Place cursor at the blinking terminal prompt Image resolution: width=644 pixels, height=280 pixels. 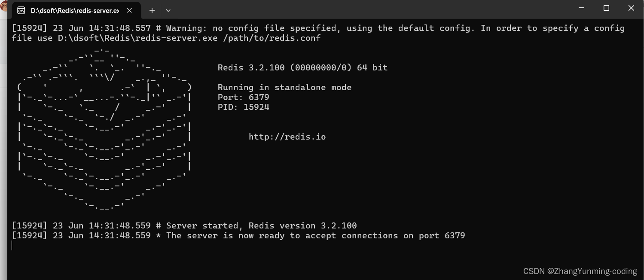pyautogui.click(x=12, y=245)
